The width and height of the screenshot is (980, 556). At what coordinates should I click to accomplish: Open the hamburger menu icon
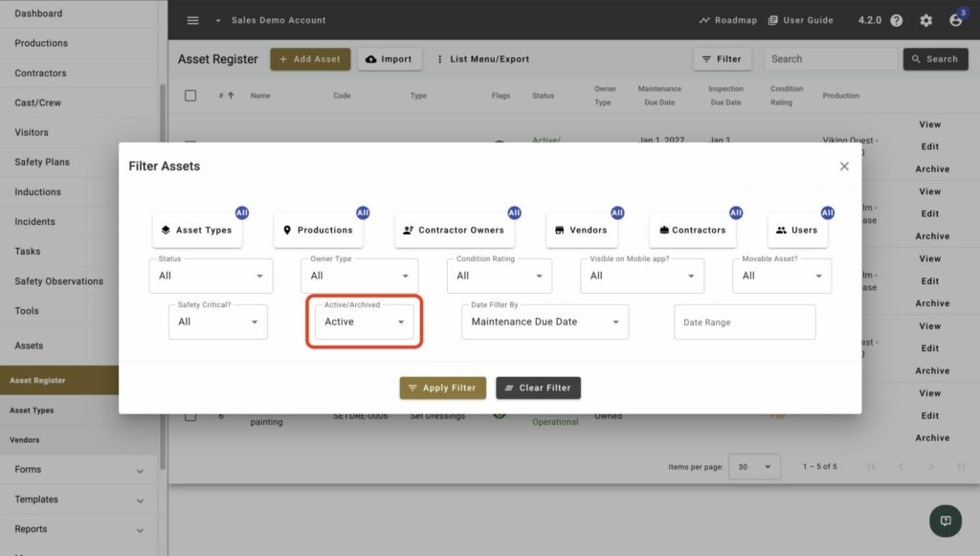coord(192,21)
